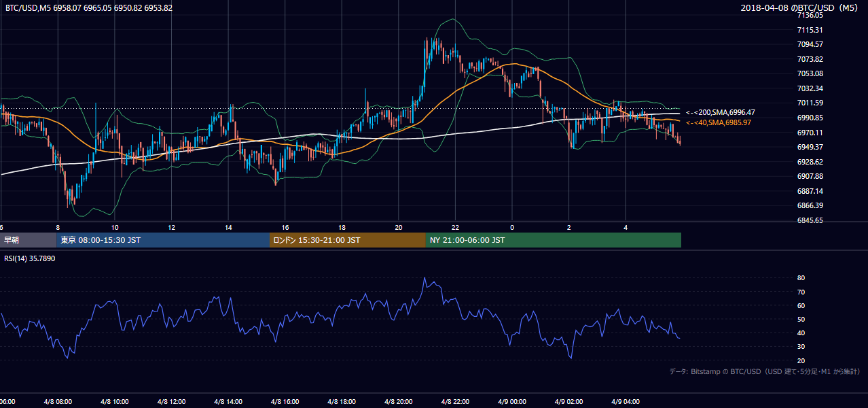Click hour tick 22 under price chart
This screenshot has height=408, width=868.
pyautogui.click(x=455, y=228)
